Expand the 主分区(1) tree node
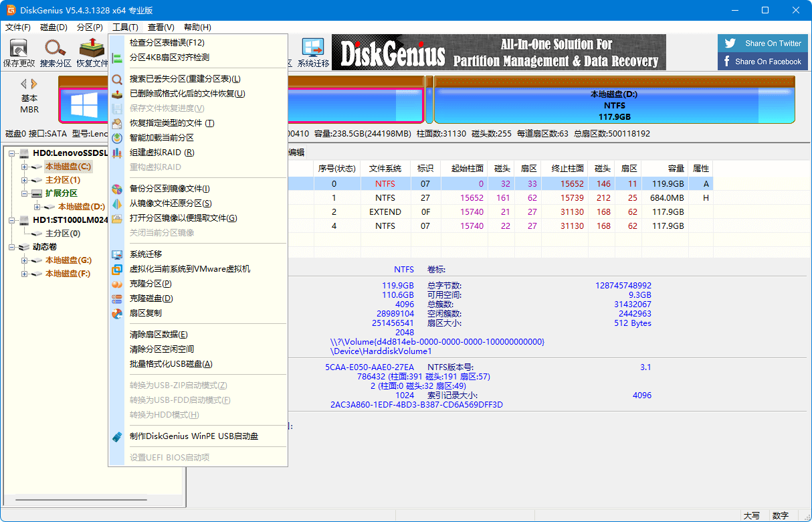 click(x=25, y=180)
